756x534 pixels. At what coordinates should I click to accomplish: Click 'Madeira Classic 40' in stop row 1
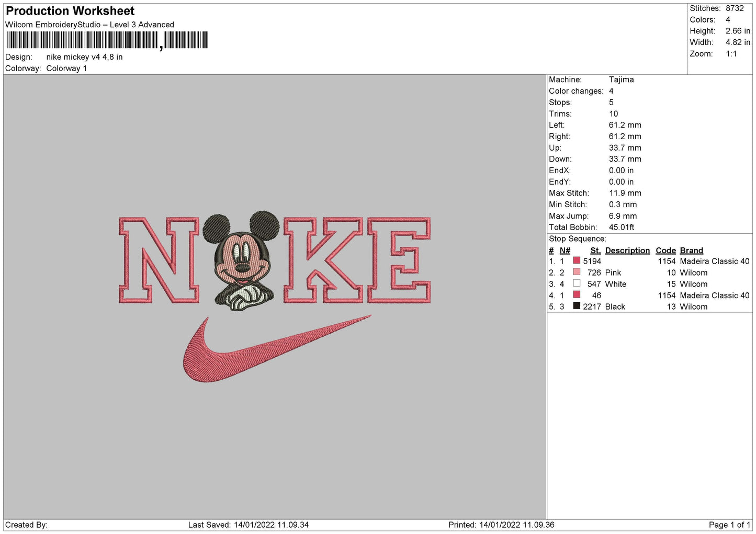(x=714, y=262)
